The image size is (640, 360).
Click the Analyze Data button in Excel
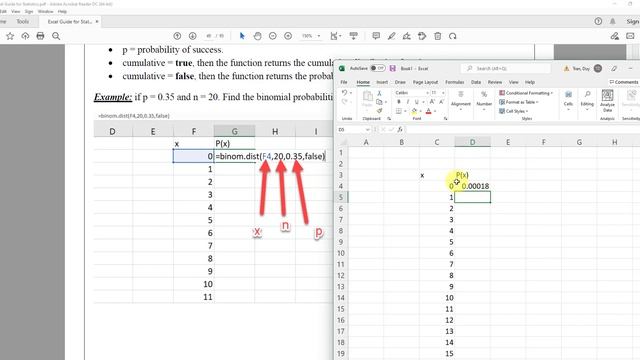[x=607, y=100]
